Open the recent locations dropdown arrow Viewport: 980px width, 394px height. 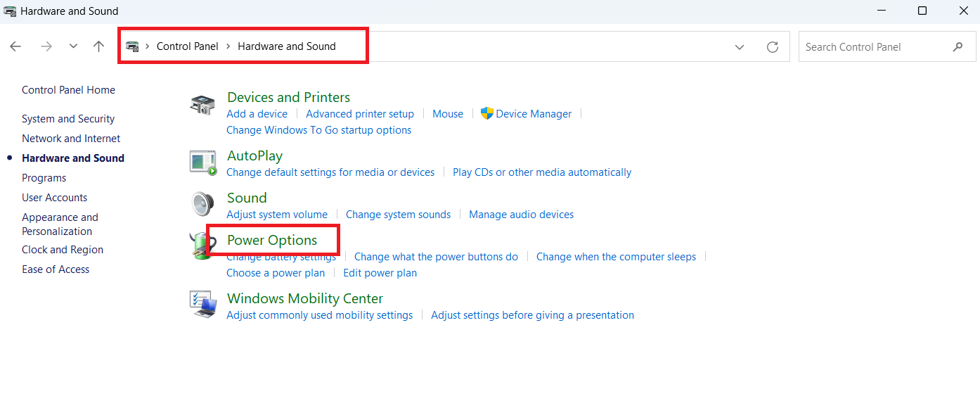[73, 46]
